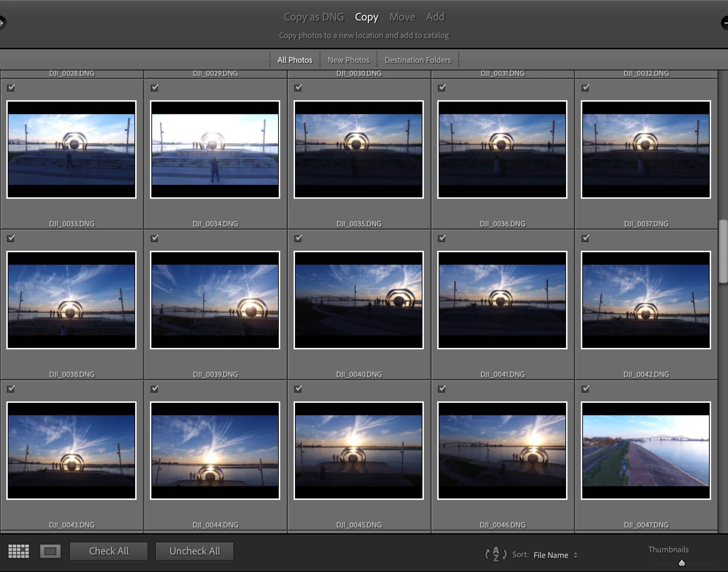Choose the Copy as DNG option
728x572 pixels.
(x=314, y=17)
